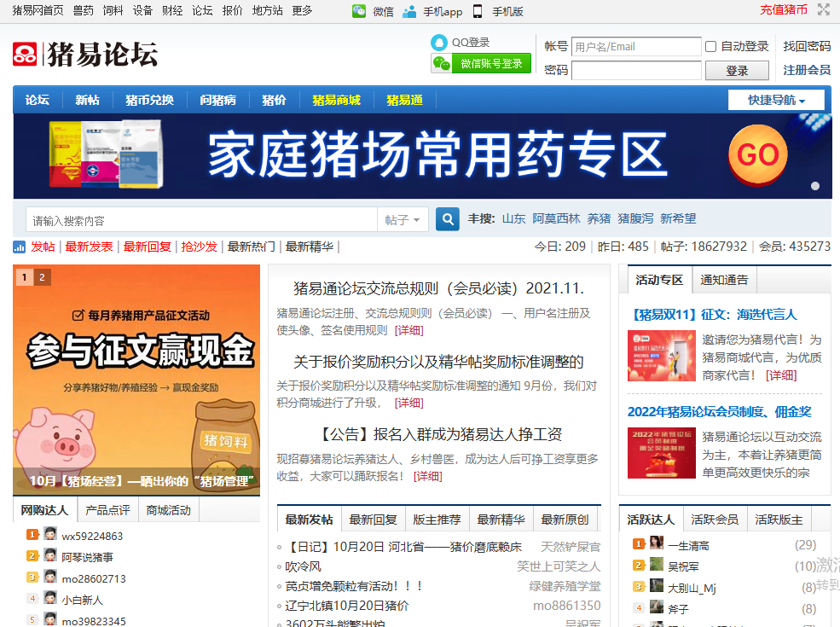Click avatar of user mo28602713
This screenshot has width=840, height=627.
point(50,577)
